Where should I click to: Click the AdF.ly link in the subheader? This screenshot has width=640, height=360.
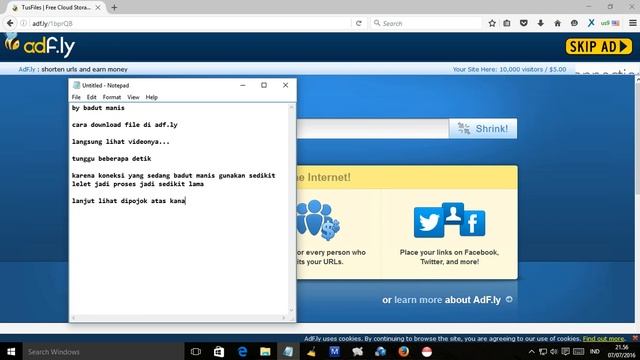click(27, 69)
